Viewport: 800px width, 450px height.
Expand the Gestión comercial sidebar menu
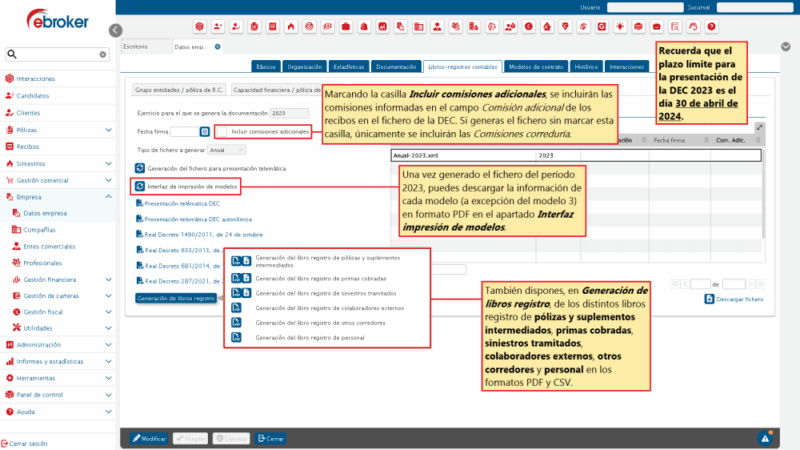click(x=108, y=180)
